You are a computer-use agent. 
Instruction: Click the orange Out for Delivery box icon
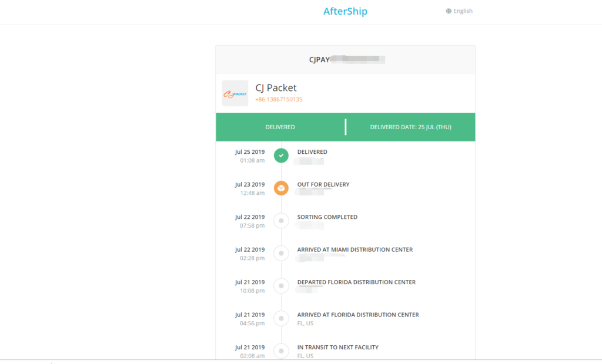coord(281,188)
